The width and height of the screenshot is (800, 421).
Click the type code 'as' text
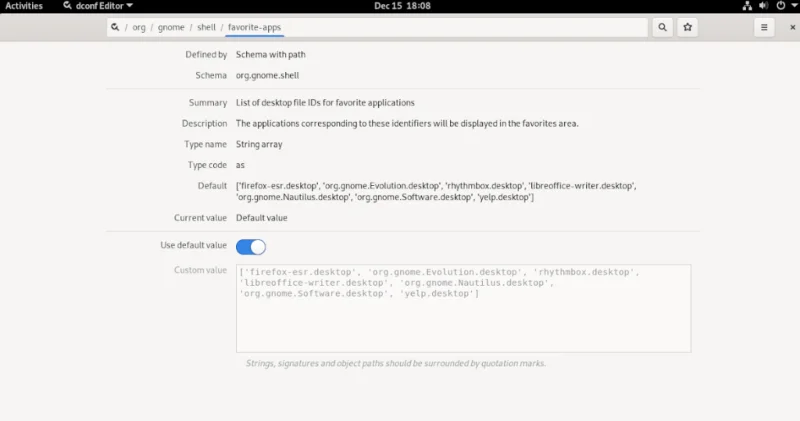tap(240, 165)
